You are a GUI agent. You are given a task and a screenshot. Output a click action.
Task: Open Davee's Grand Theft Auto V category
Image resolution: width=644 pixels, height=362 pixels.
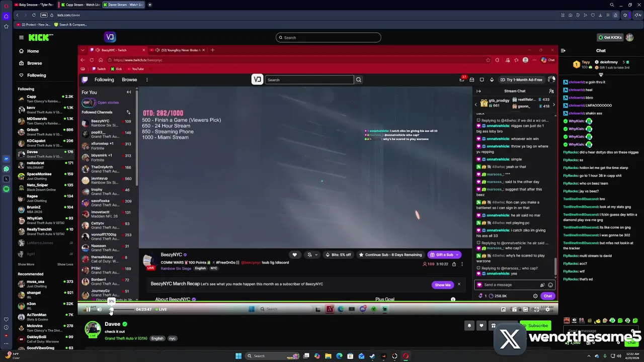[x=126, y=338]
